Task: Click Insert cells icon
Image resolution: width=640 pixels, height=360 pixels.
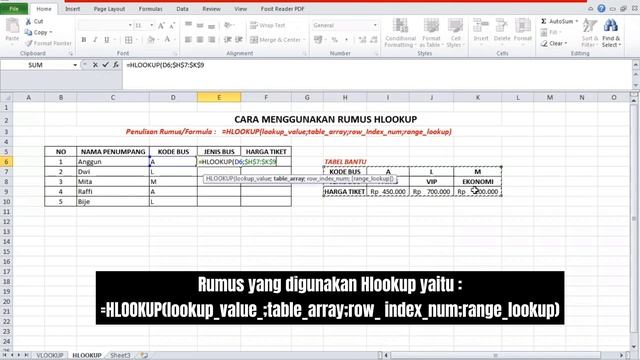Action: pyautogui.click(x=481, y=25)
